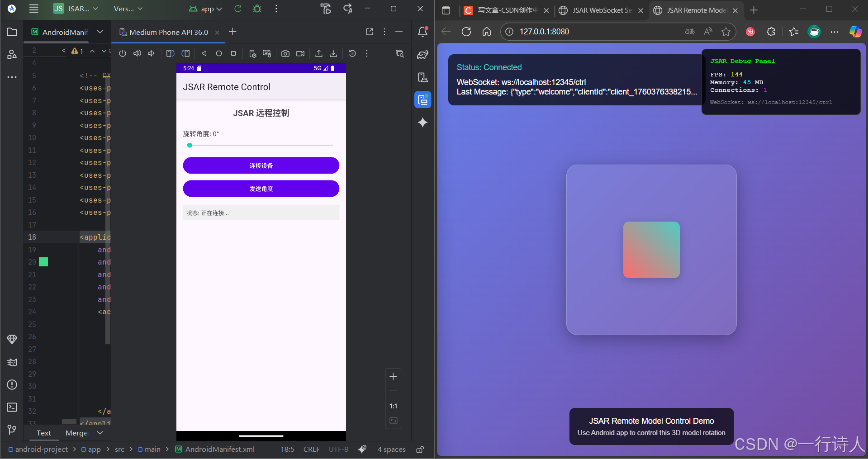Open the Git version control tool window
The width and height of the screenshot is (868, 459).
point(12,429)
